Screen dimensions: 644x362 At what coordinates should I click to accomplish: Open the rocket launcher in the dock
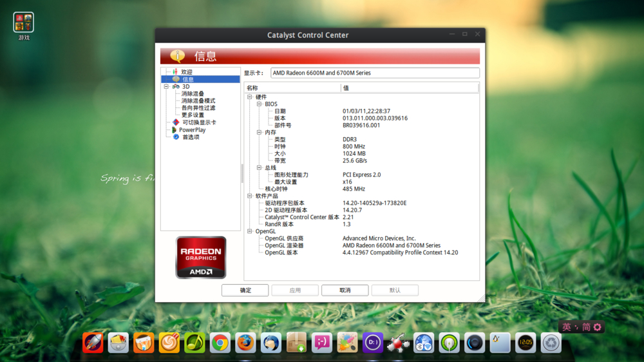[x=93, y=343]
